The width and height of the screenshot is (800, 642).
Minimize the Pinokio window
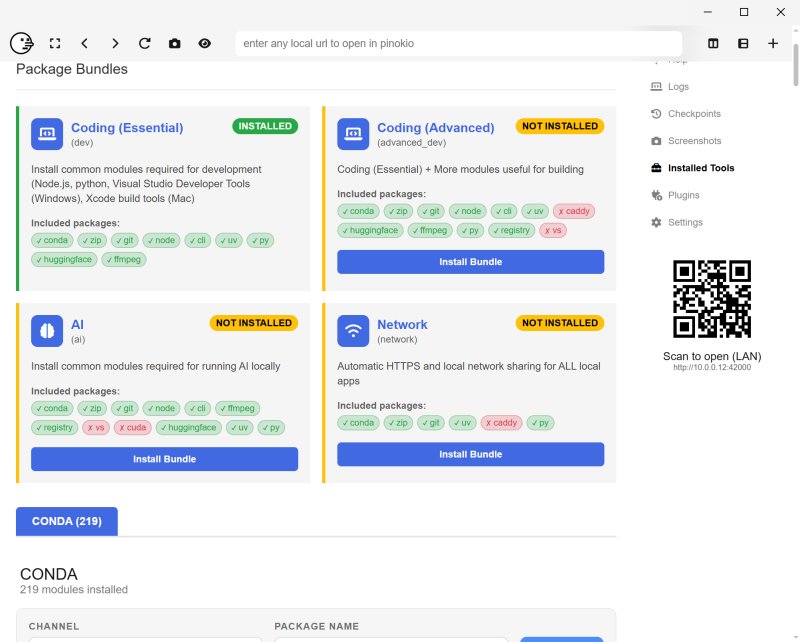tap(708, 12)
